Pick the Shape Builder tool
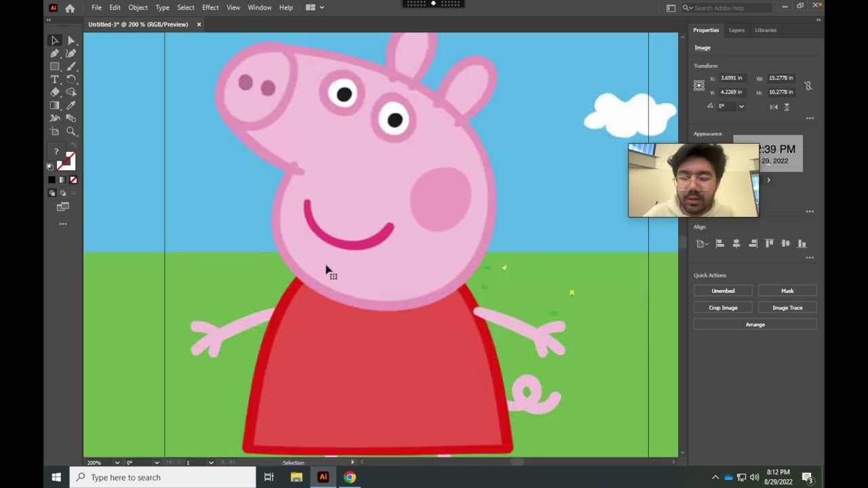This screenshot has width=868, height=488. click(x=71, y=92)
